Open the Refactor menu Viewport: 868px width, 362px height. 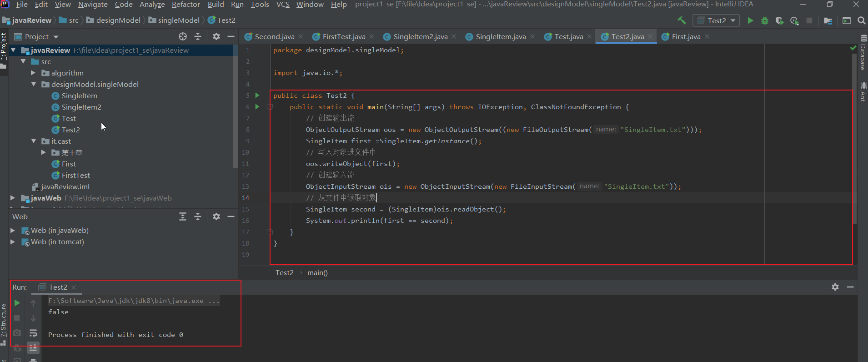click(x=186, y=5)
